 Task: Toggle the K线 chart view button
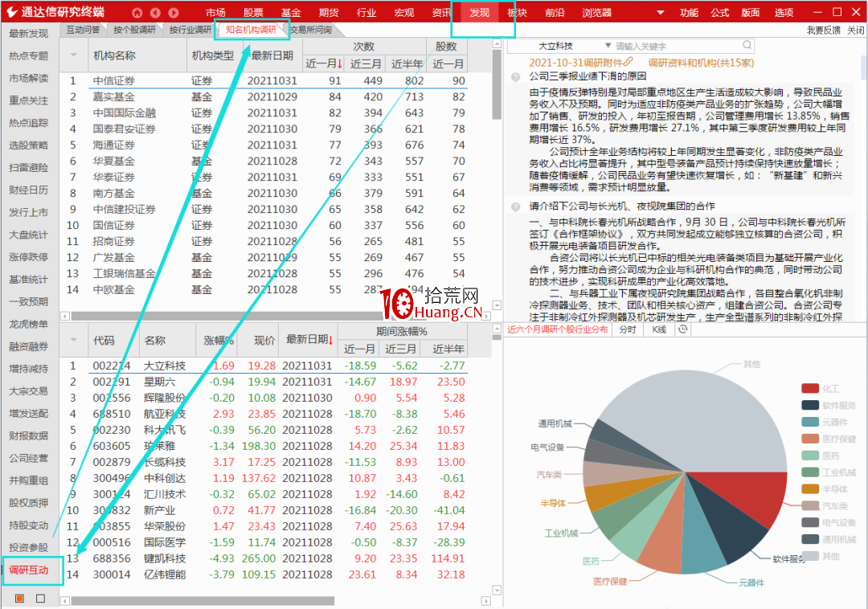(x=658, y=329)
